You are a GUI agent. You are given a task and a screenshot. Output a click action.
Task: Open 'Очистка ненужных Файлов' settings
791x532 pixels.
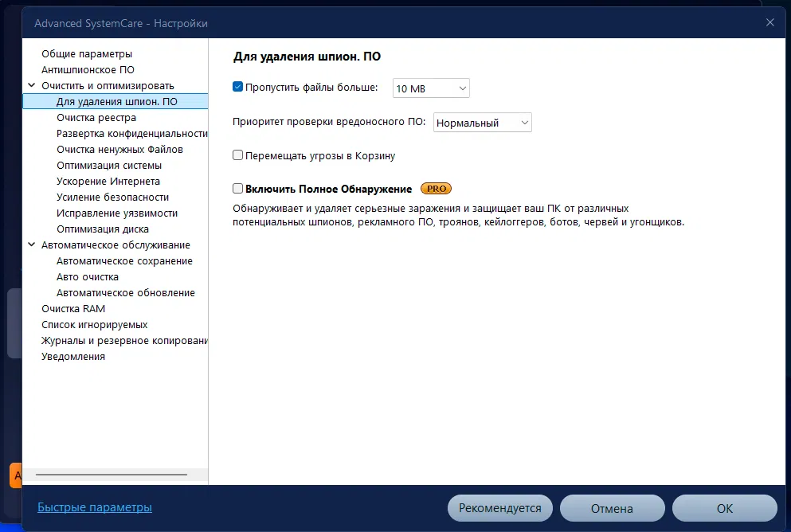click(x=119, y=149)
